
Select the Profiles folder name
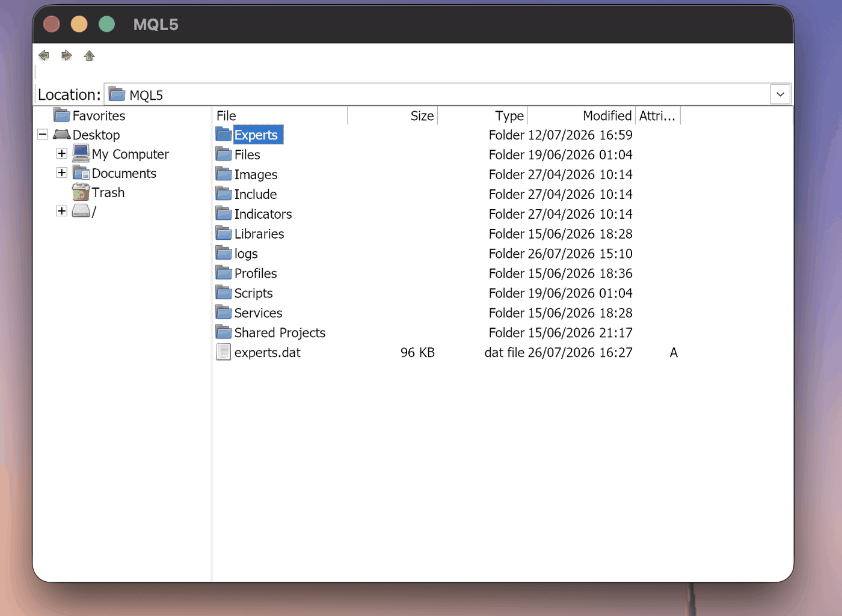click(x=256, y=273)
